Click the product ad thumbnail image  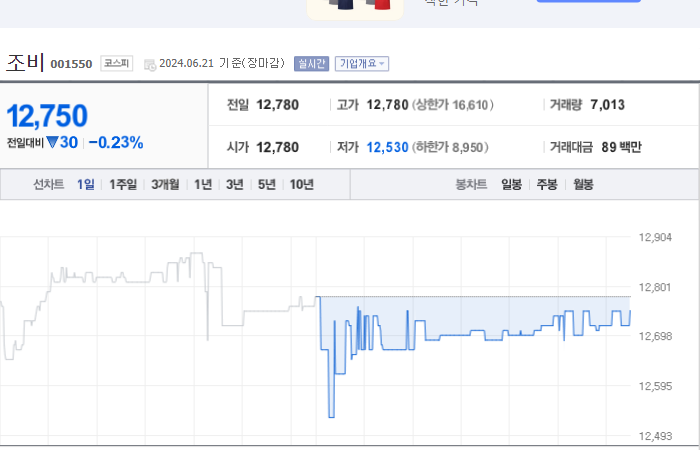pos(355,8)
